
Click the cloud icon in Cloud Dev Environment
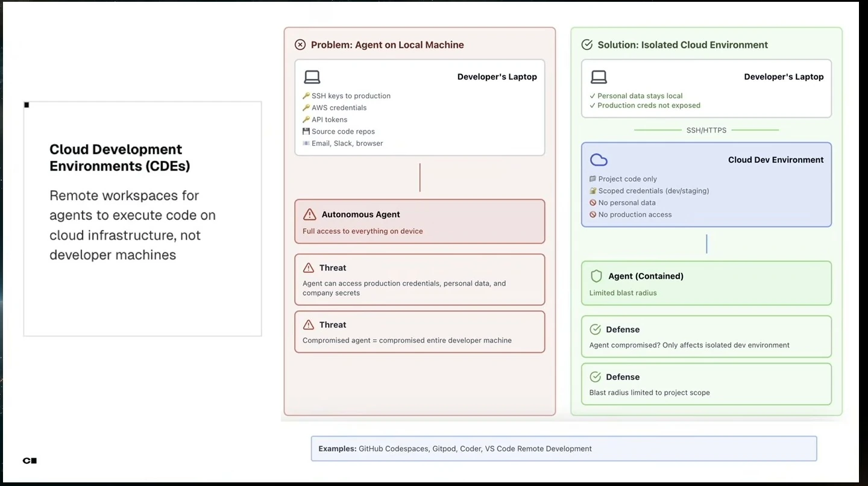(x=599, y=160)
